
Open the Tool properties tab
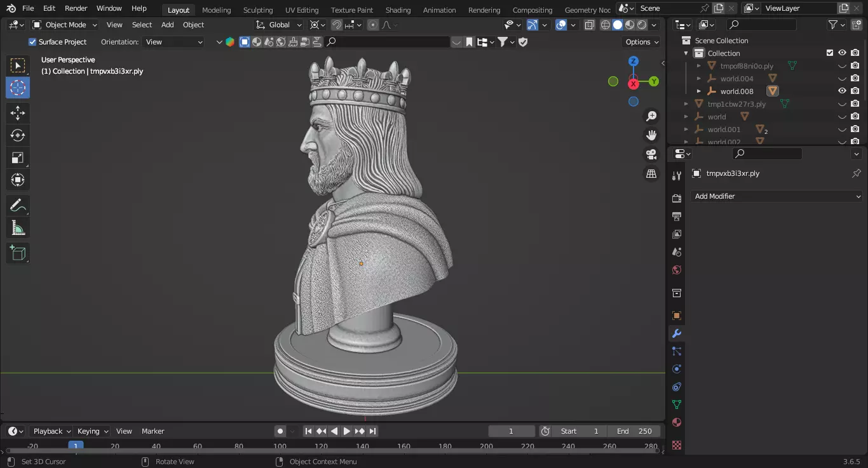pos(677,176)
